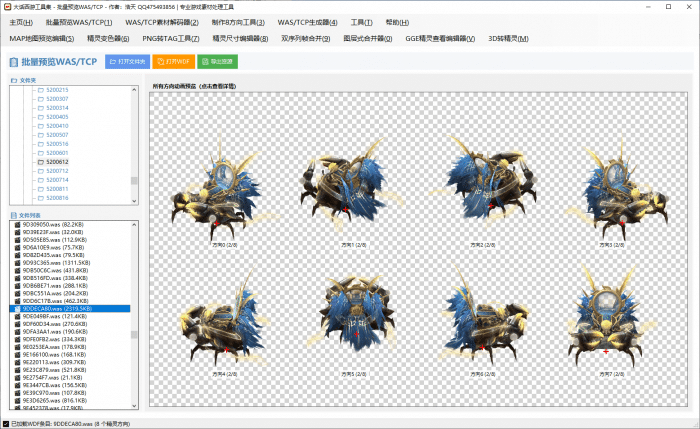Click the green 导出资源 button
The height and width of the screenshot is (429, 700).
pos(219,62)
